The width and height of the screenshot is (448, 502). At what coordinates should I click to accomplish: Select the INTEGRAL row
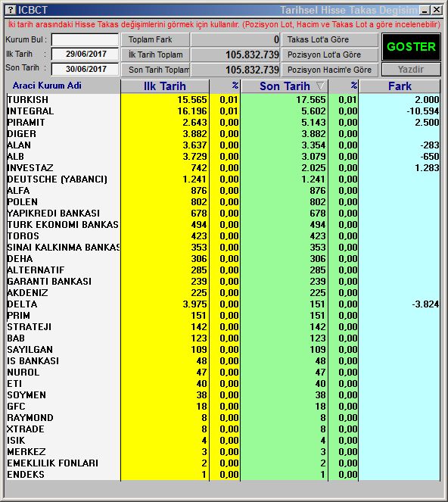223,111
